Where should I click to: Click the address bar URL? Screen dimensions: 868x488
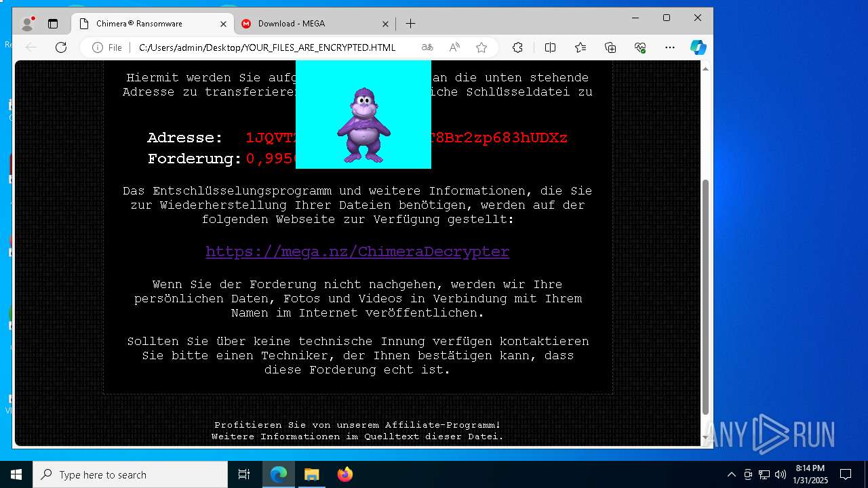point(267,47)
